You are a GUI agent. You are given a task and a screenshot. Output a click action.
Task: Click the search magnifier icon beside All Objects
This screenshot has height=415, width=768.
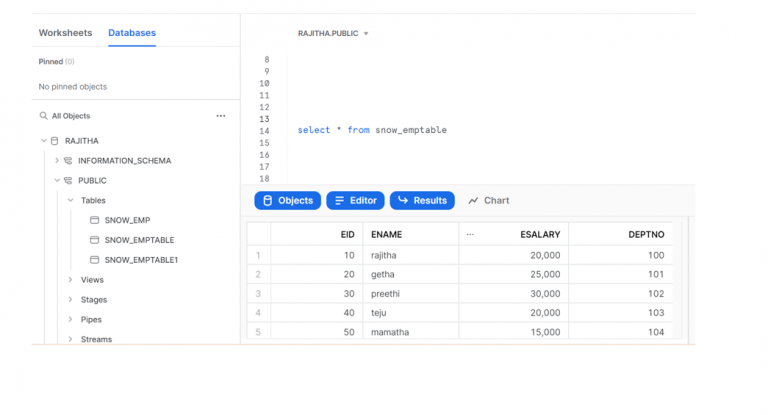(43, 116)
